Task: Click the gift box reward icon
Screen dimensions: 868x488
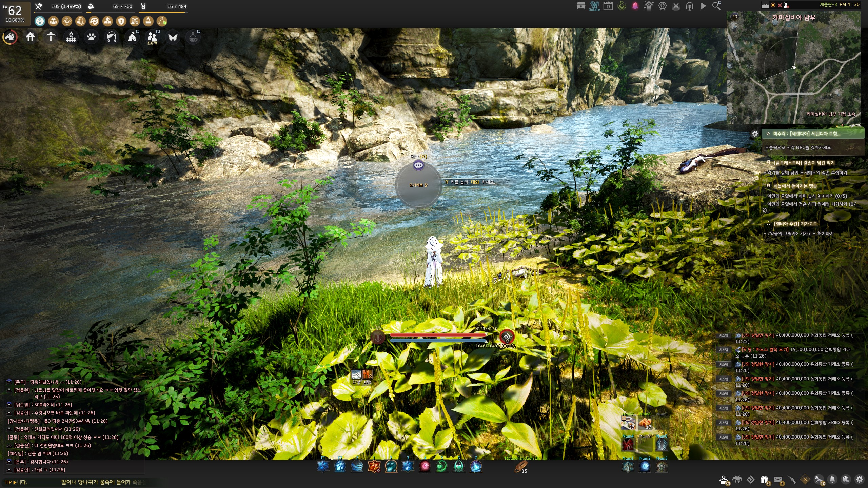Action: tap(764, 480)
